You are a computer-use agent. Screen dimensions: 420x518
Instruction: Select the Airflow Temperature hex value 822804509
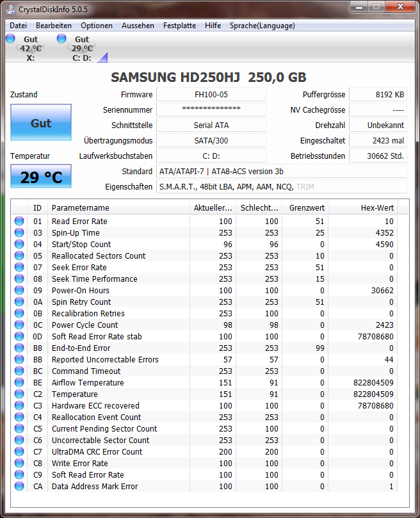pyautogui.click(x=373, y=382)
